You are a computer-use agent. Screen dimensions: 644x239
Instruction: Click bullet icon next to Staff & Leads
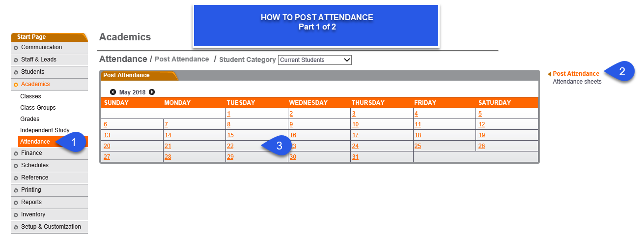pyautogui.click(x=16, y=60)
